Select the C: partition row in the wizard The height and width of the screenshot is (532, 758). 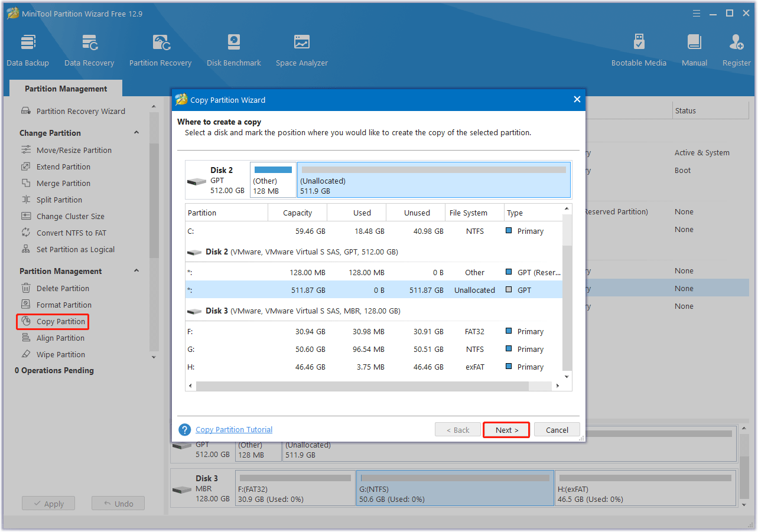pos(374,231)
